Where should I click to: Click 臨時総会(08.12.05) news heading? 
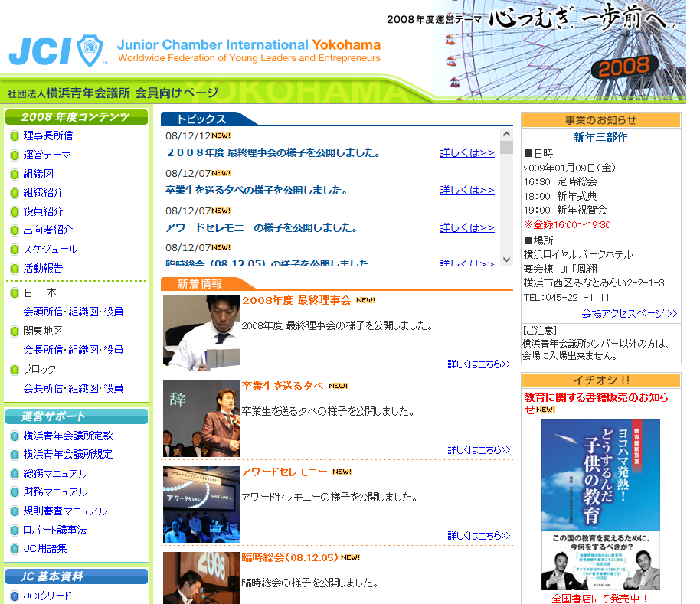(289, 557)
